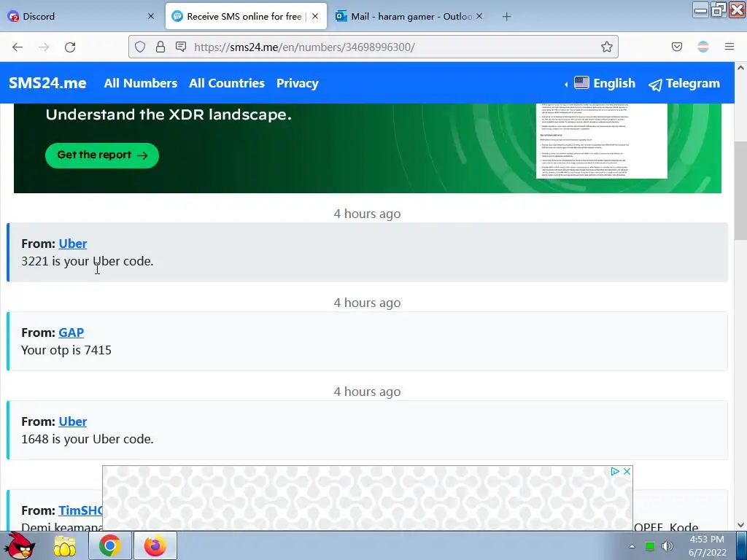
Task: Open All Numbers menu
Action: (x=141, y=83)
